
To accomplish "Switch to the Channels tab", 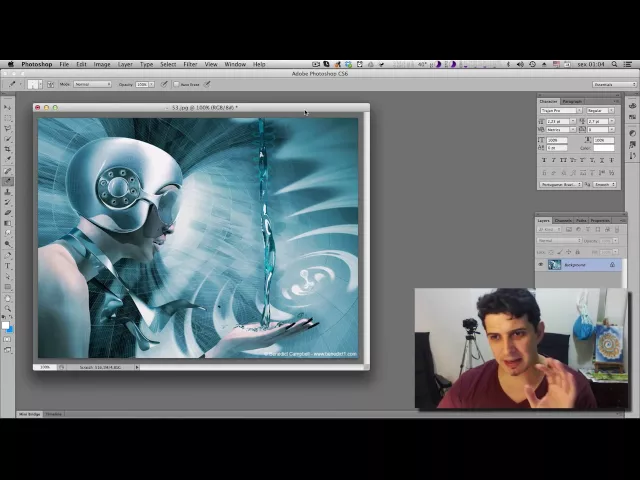I will point(563,220).
